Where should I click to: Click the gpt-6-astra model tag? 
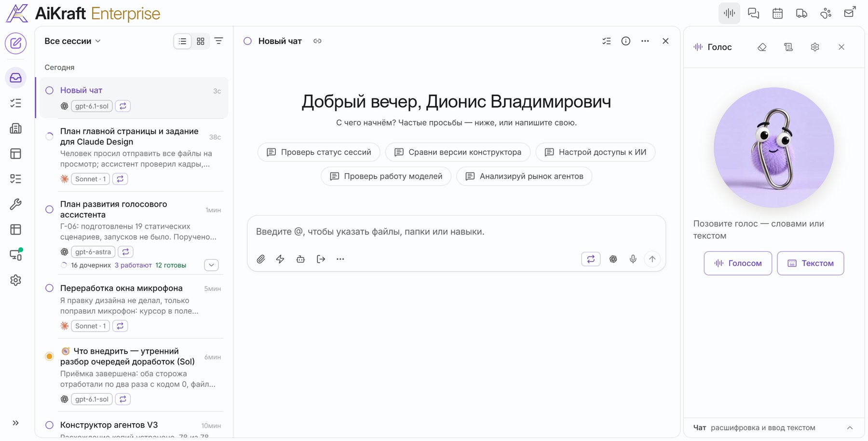click(93, 252)
